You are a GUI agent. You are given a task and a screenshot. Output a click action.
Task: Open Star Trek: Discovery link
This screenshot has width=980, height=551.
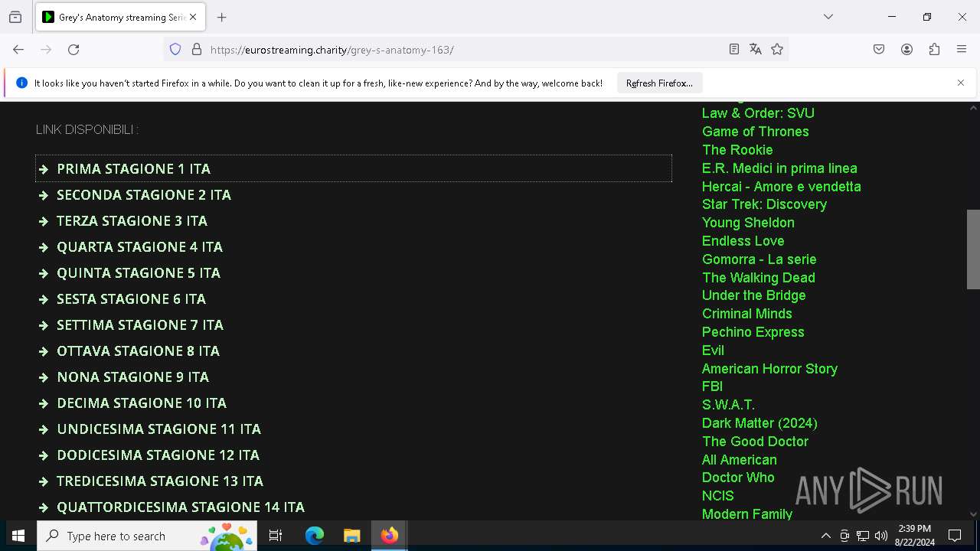point(764,204)
